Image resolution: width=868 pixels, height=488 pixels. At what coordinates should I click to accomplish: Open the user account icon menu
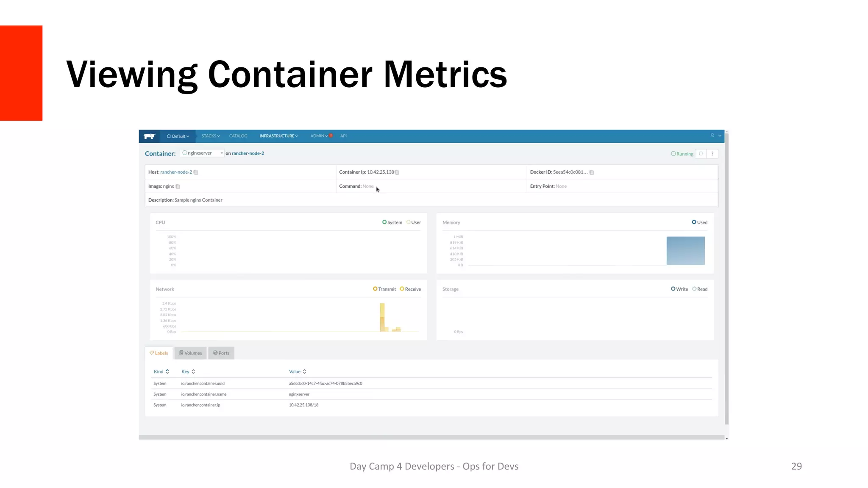click(712, 136)
